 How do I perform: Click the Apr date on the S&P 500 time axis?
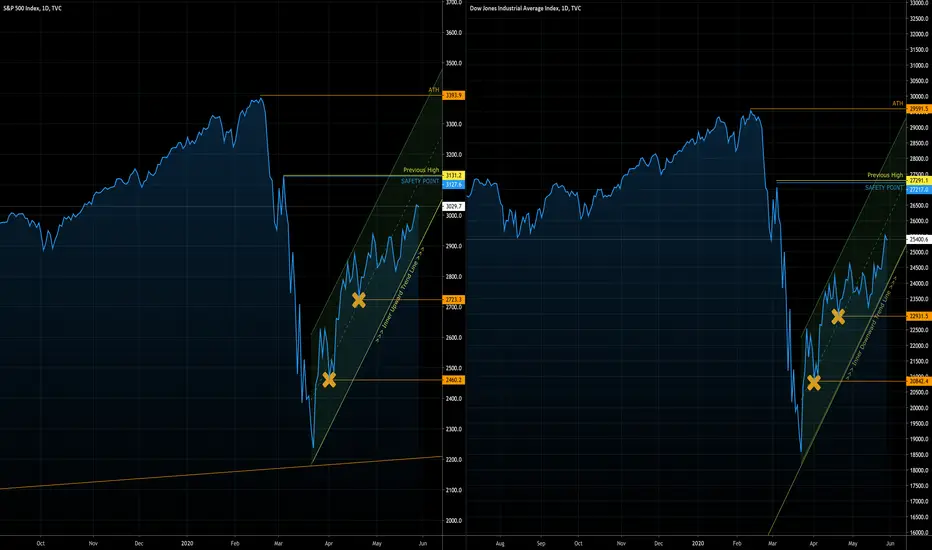click(x=329, y=543)
